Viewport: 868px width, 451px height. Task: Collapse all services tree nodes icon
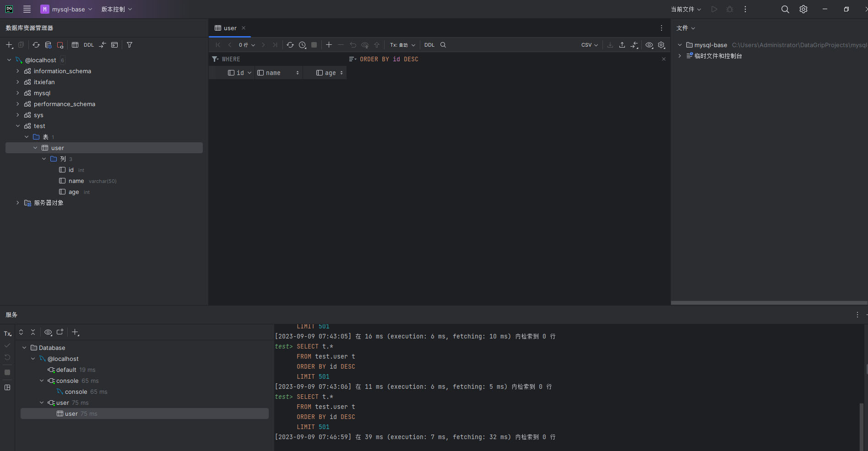pos(33,332)
